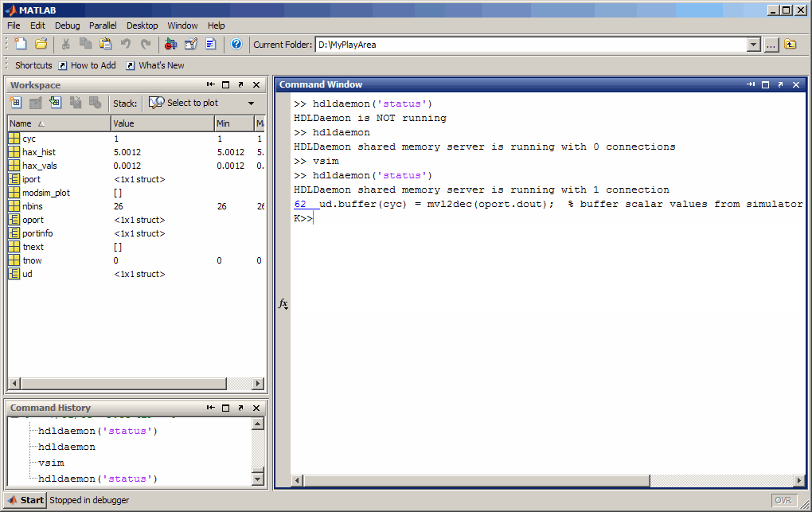The height and width of the screenshot is (512, 812).
Task: Sort Workspace by Name column
Action: 59,123
